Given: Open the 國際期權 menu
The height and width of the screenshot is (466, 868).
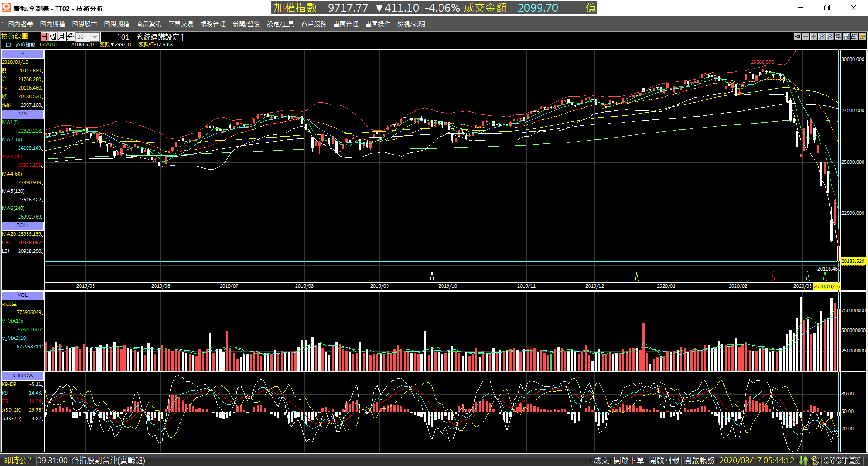Looking at the screenshot, I should pyautogui.click(x=117, y=24).
